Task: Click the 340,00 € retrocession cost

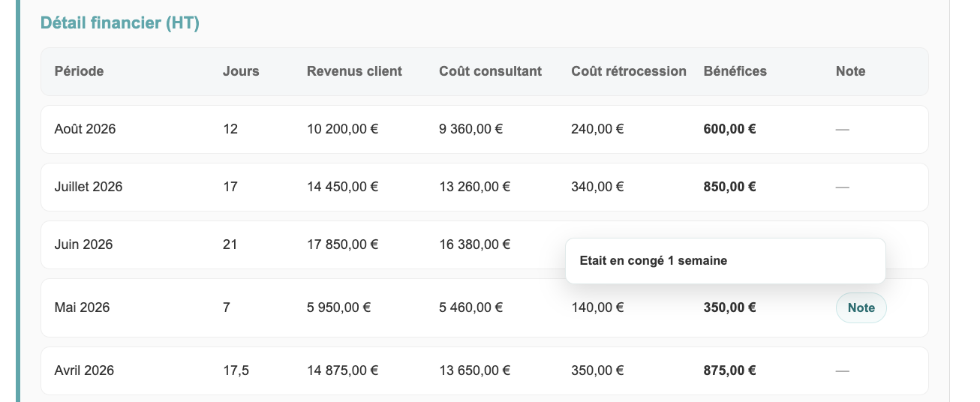Action: [597, 187]
